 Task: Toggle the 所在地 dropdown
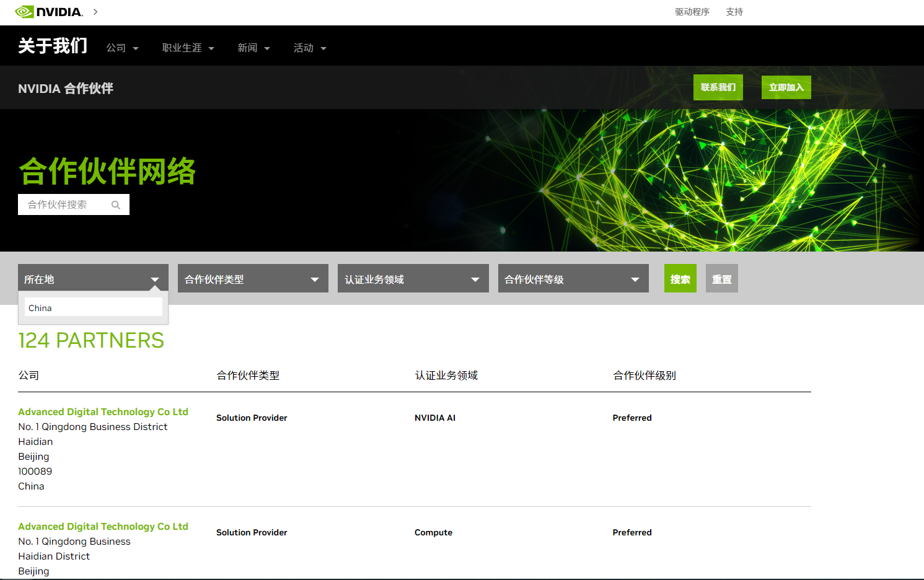[93, 278]
